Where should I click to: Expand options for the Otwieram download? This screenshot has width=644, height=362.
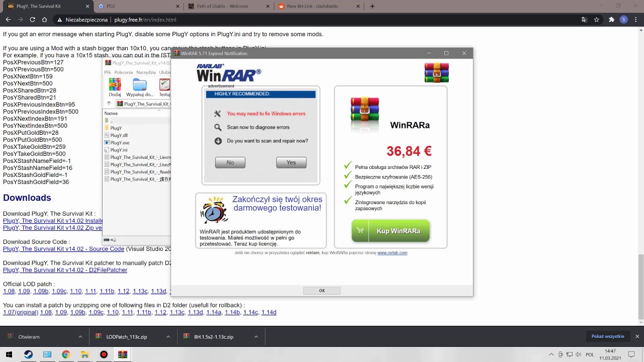(80, 337)
